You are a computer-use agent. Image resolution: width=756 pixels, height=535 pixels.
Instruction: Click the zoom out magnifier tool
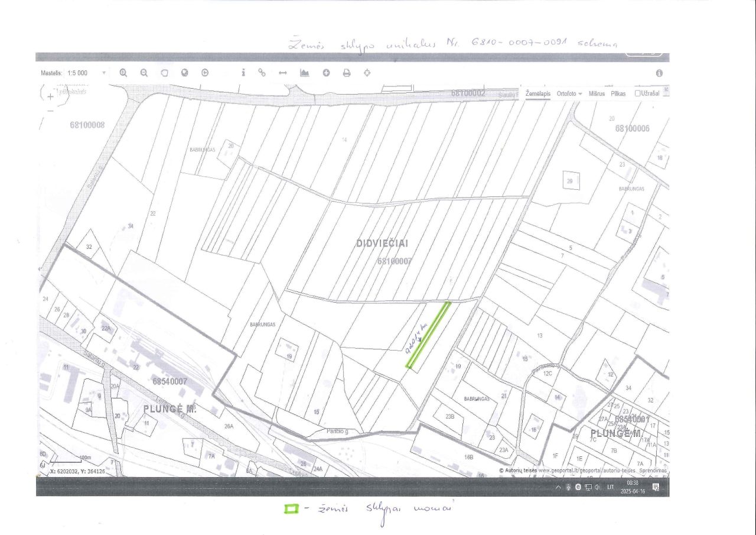coord(144,72)
